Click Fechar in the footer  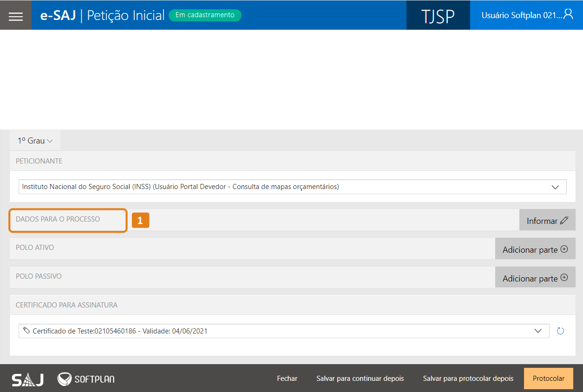[287, 379]
